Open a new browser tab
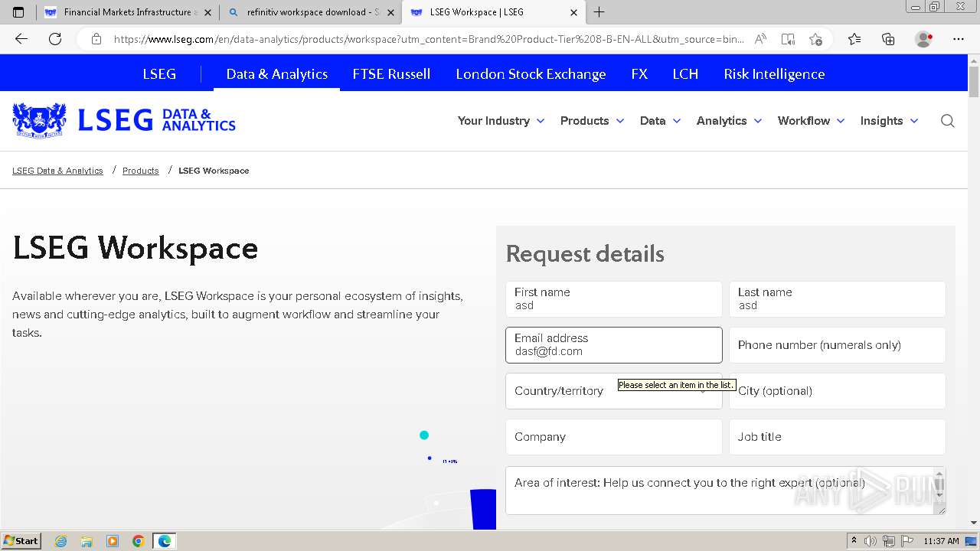The height and width of the screenshot is (551, 980). (x=599, y=12)
